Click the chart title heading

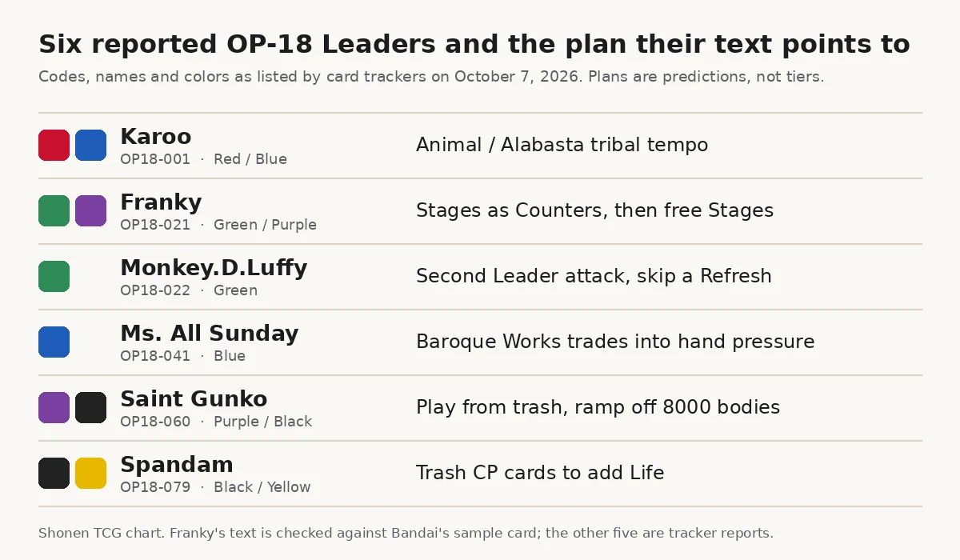coord(474,45)
